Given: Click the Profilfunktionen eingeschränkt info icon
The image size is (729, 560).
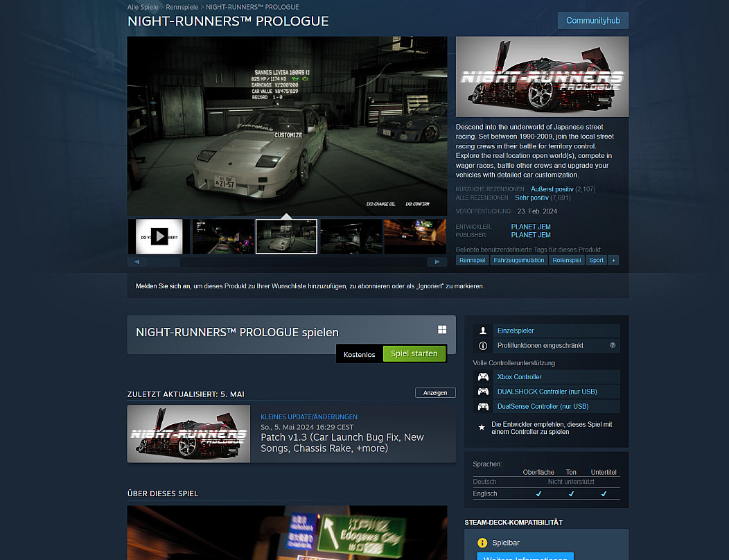Looking at the screenshot, I should [483, 346].
